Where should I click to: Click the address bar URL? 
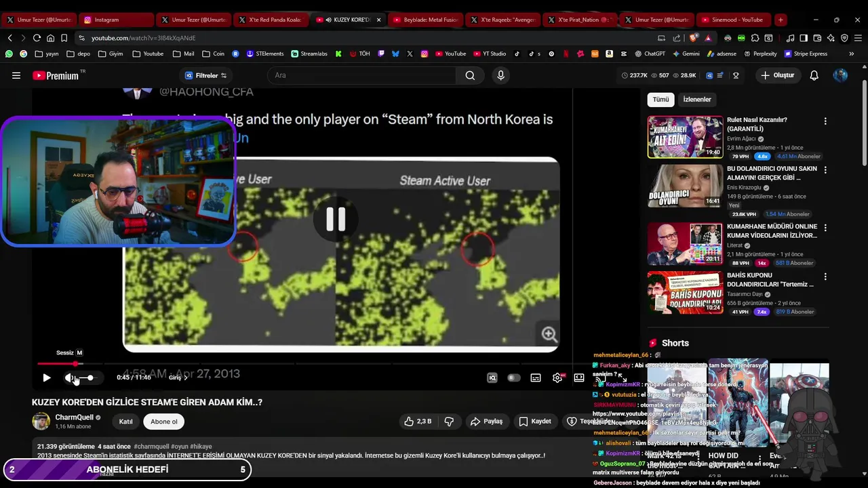pyautogui.click(x=143, y=38)
